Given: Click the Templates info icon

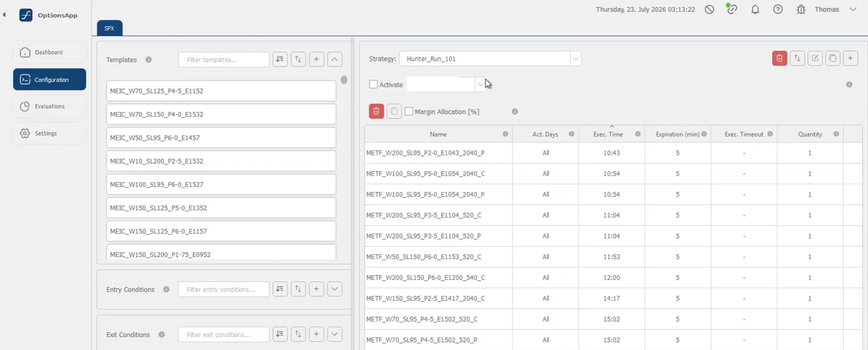Looking at the screenshot, I should click(148, 60).
